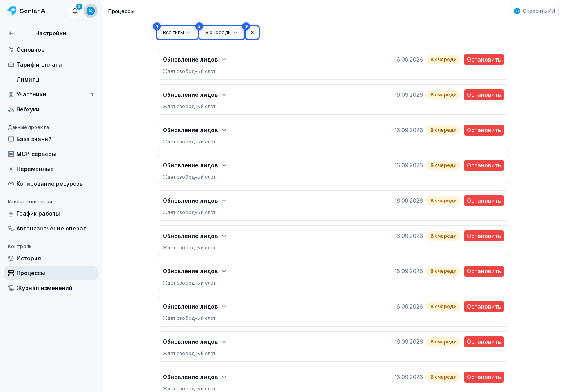This screenshot has width=565, height=392.
Task: Open История section
Action: click(x=51, y=258)
